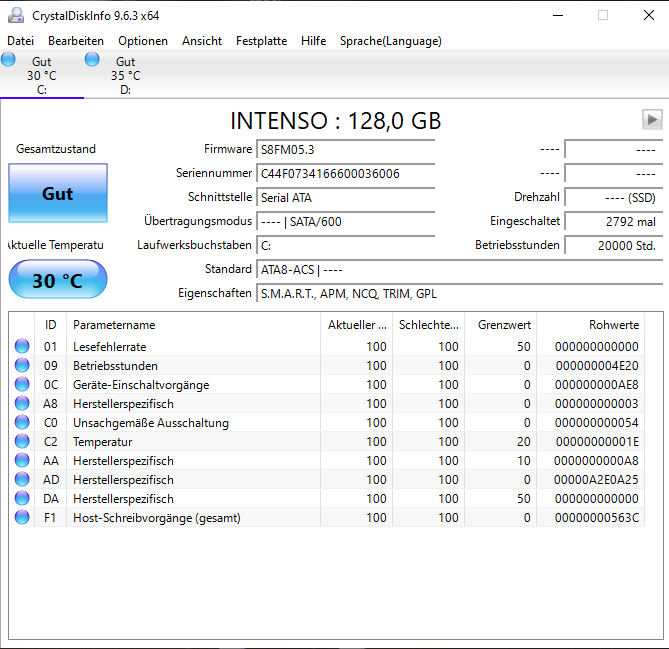The height and width of the screenshot is (649, 669).
Task: Click raw value 000000000AE8
Action: pos(596,385)
